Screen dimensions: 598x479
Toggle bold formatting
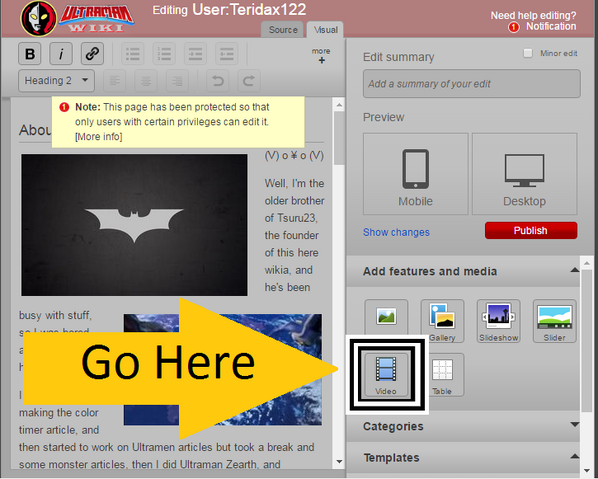30,54
